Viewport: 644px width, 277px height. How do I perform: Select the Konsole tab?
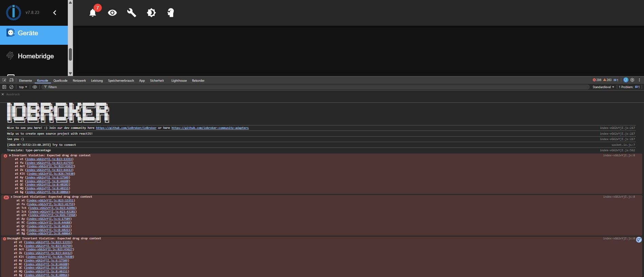(43, 81)
